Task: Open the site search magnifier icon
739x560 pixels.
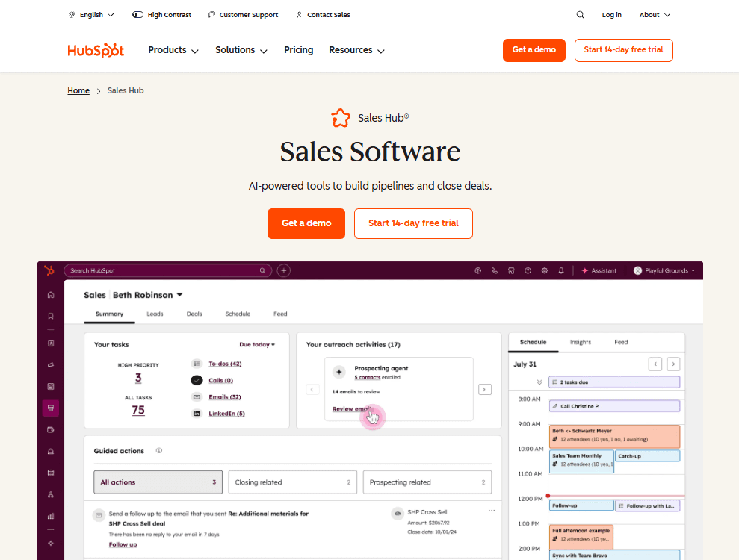Action: coord(580,15)
